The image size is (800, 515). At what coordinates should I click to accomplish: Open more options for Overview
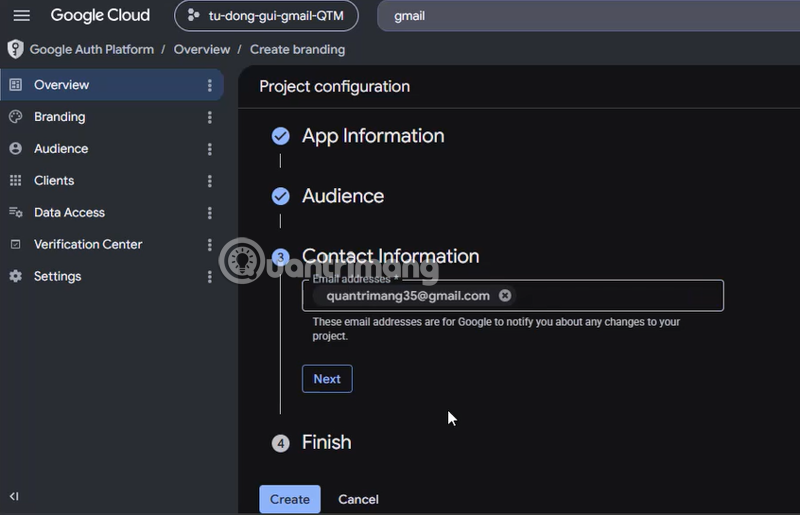pyautogui.click(x=210, y=85)
